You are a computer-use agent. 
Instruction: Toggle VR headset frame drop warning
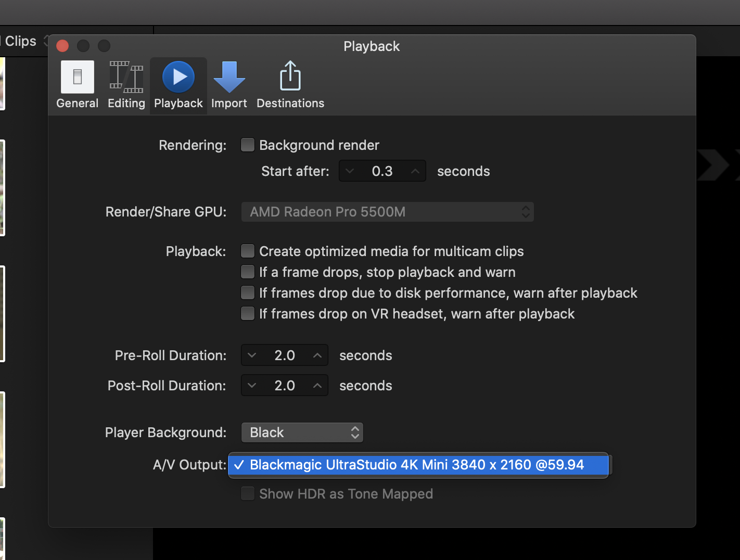click(248, 314)
